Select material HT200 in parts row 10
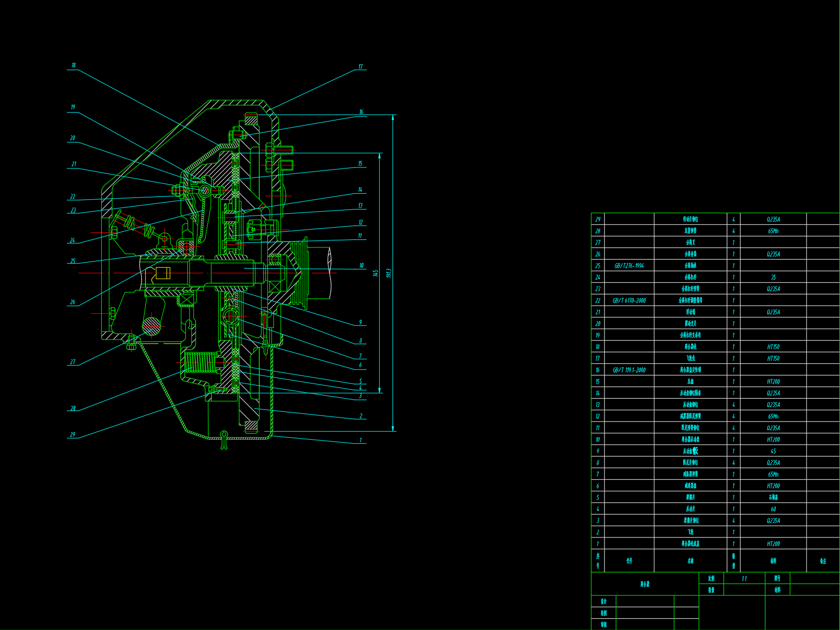The width and height of the screenshot is (840, 630). 773,440
